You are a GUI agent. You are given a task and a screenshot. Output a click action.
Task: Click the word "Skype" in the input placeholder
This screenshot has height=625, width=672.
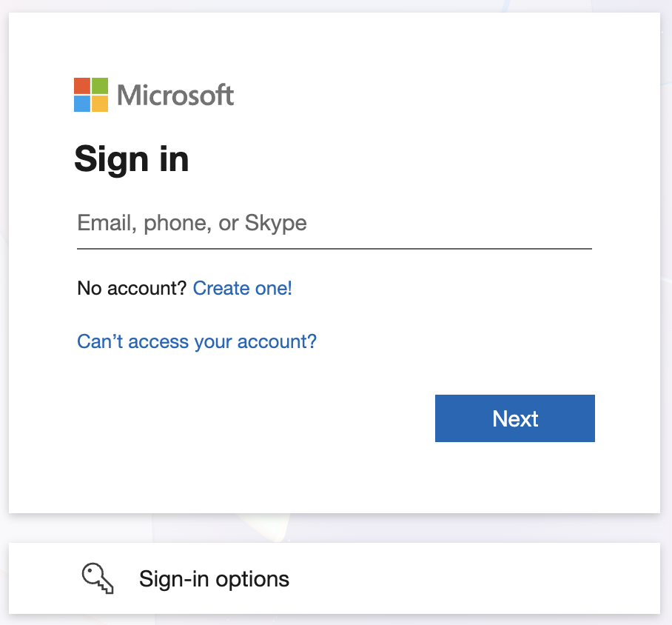tap(275, 223)
